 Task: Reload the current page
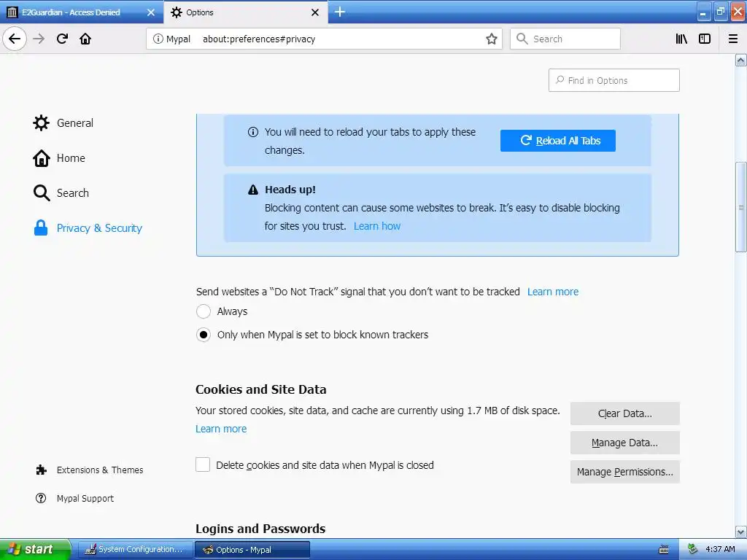tap(63, 39)
